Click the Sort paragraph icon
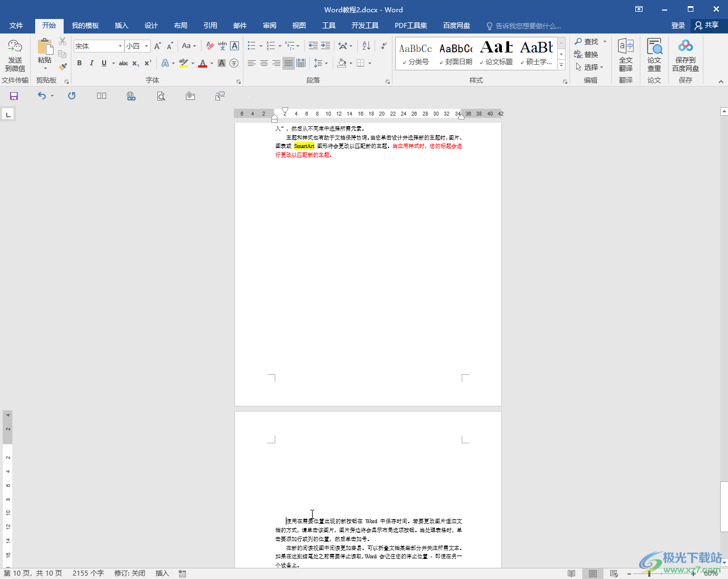Screen dimensions: 728x579 click(x=366, y=46)
